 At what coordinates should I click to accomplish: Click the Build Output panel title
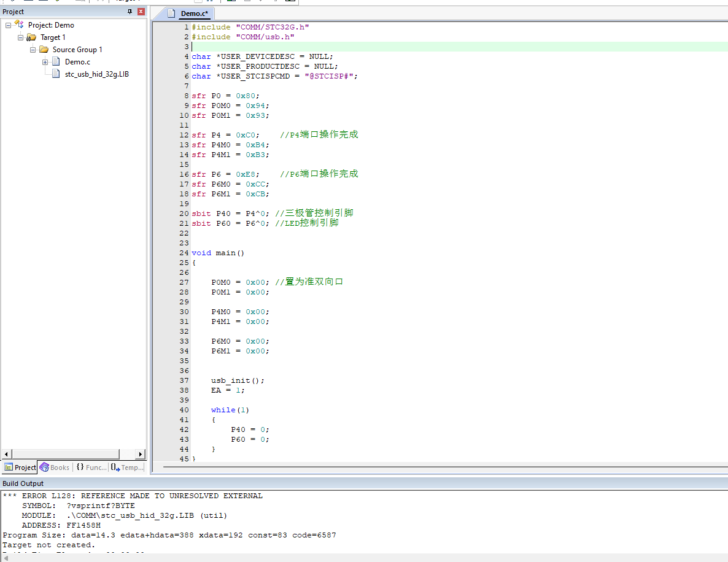pos(23,483)
